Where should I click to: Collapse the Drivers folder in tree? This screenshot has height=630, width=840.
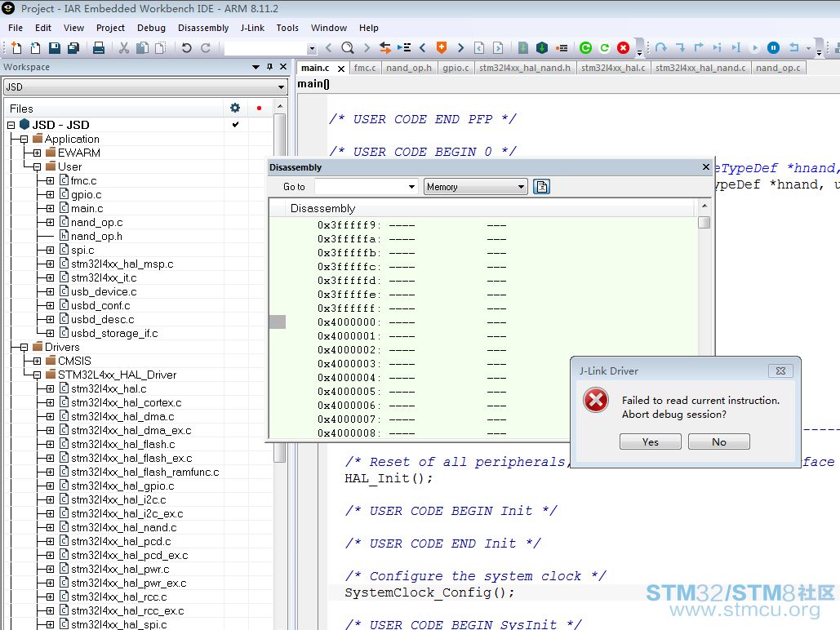click(24, 347)
